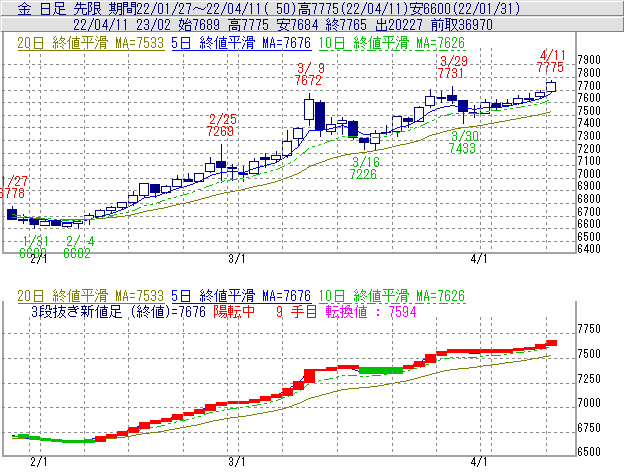The height and width of the screenshot is (475, 624).
Task: Click the lower chart's 10日 終値平滑 MA=7626 legend
Action: coord(392,296)
